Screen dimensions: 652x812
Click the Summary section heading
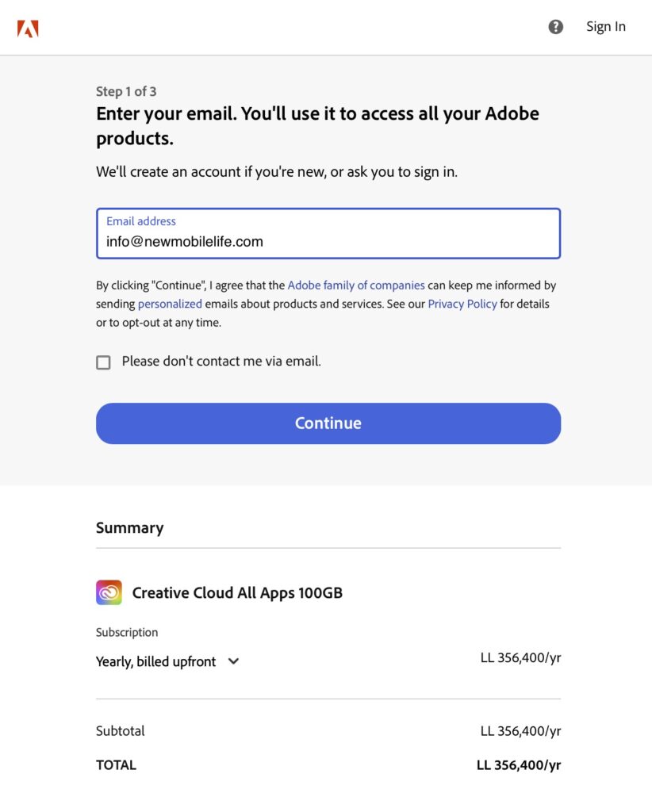pos(129,528)
